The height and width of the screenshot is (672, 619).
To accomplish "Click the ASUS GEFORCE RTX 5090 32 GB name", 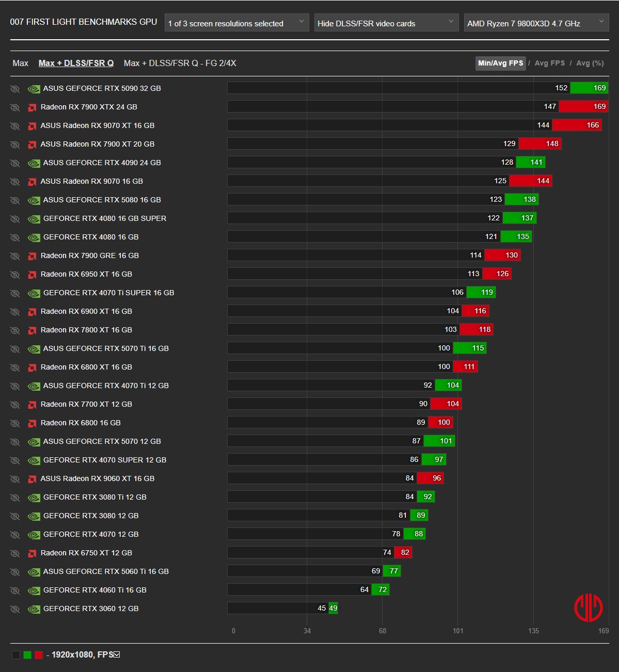I will pyautogui.click(x=102, y=88).
